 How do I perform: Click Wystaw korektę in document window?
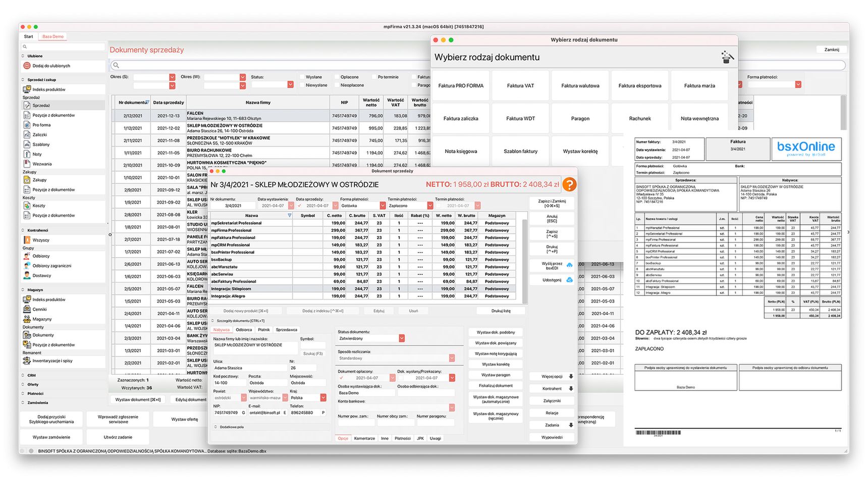[496, 364]
